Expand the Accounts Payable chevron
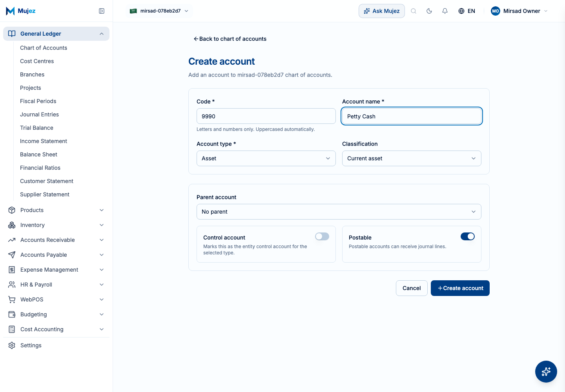This screenshot has height=392, width=565. pos(102,255)
